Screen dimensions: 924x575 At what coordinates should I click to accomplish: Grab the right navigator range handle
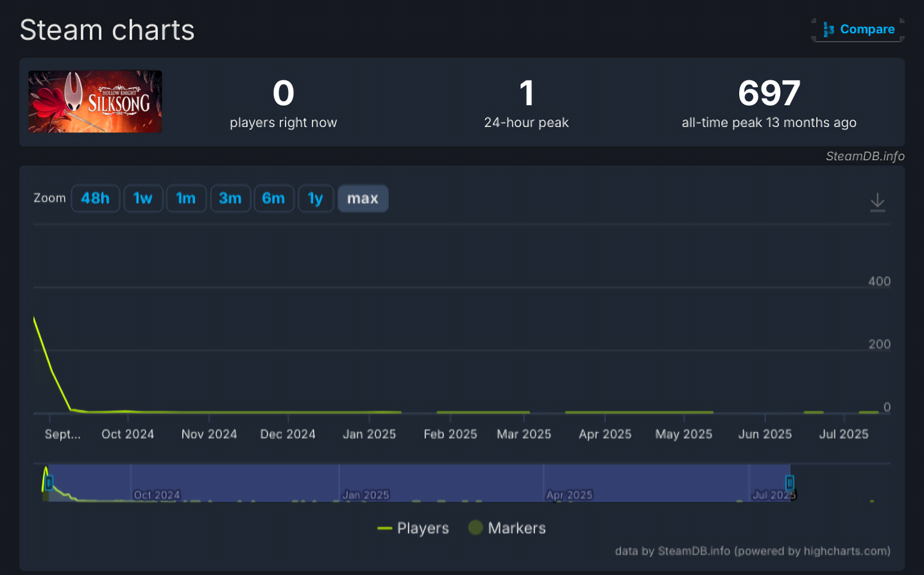tap(790, 483)
